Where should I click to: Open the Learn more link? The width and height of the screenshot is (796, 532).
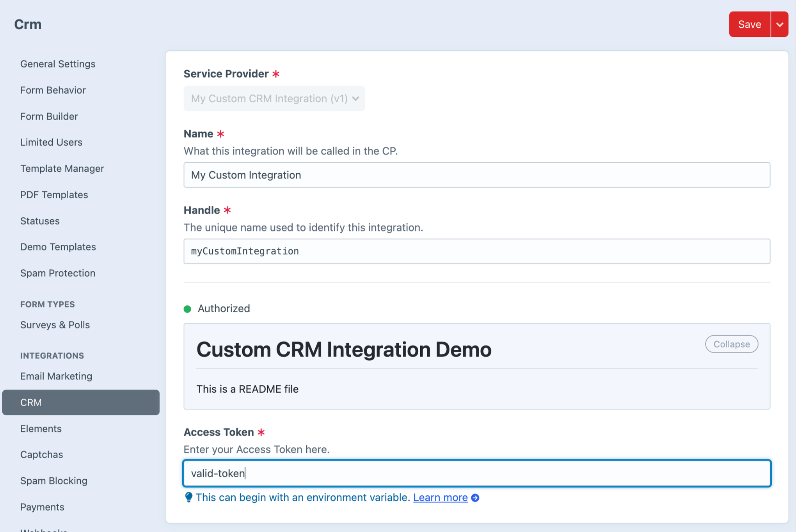pos(440,497)
